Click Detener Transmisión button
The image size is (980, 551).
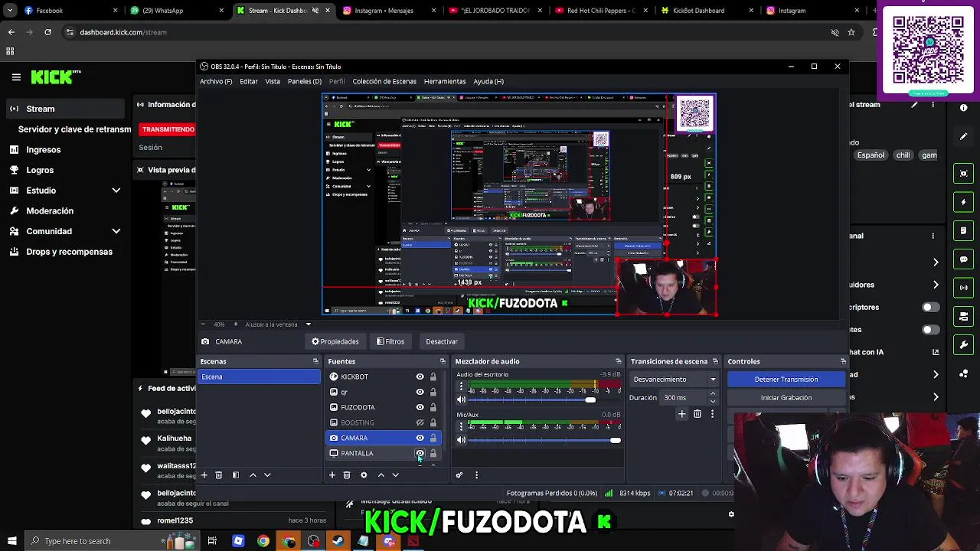(786, 380)
